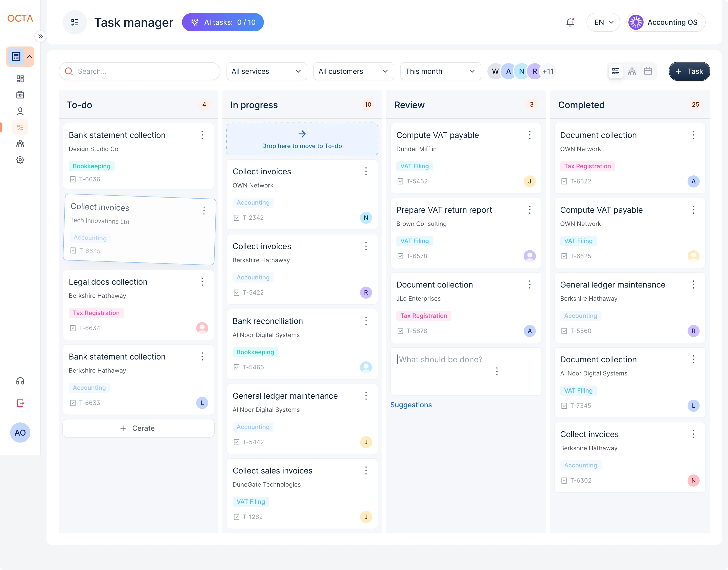Open the support headset icon
The image size is (728, 570).
pos(20,381)
